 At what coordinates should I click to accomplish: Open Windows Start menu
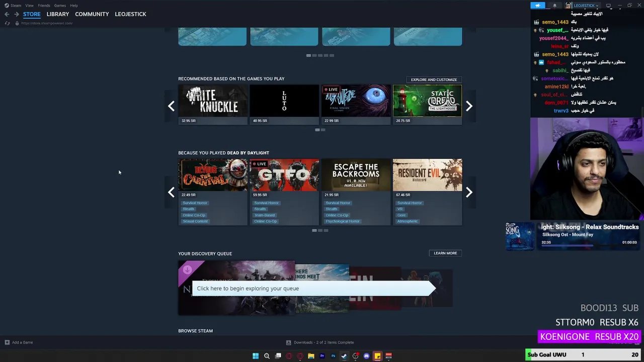click(256, 356)
